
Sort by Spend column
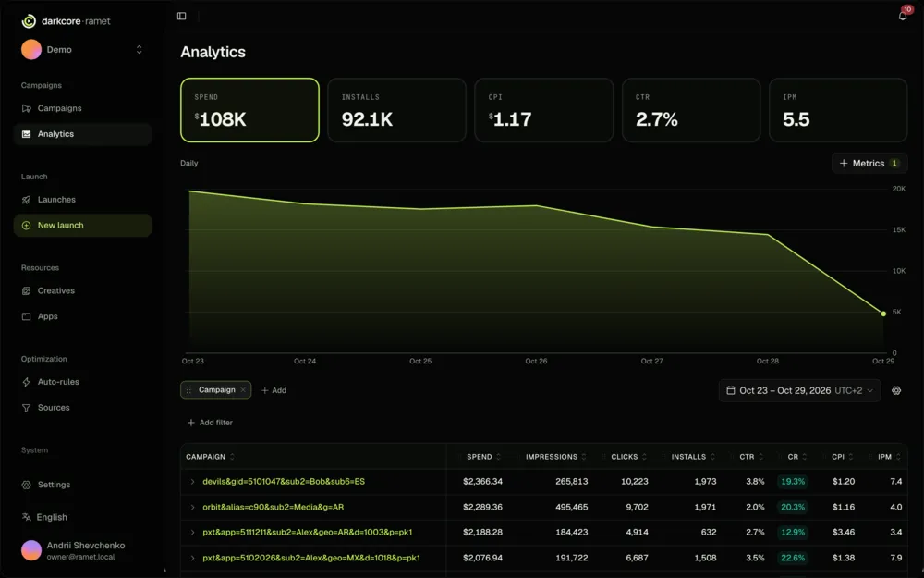coord(484,457)
